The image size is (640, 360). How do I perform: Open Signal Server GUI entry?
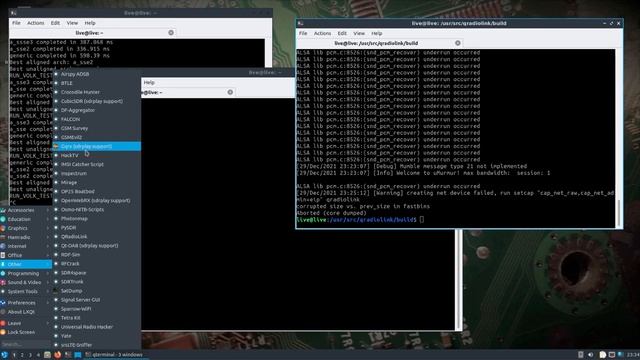click(96, 300)
